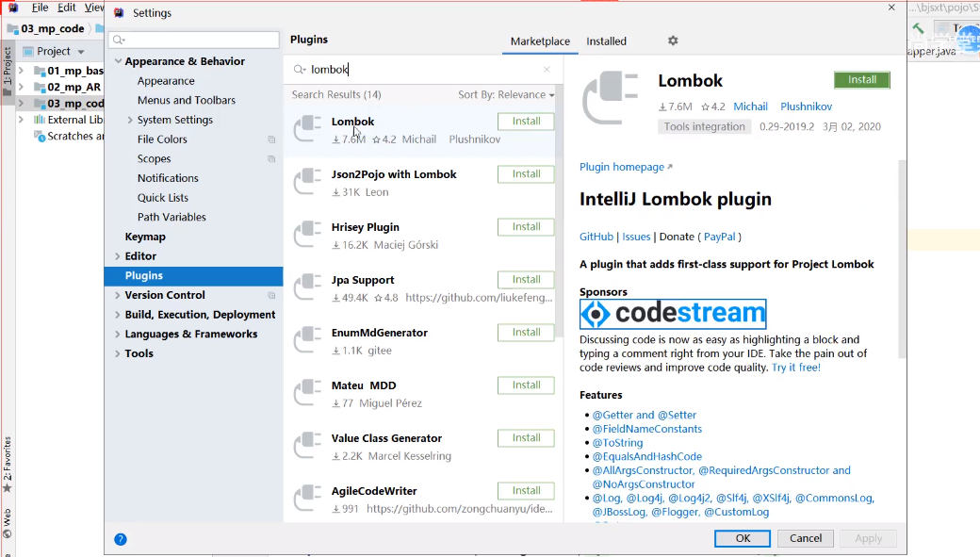Viewport: 980px width, 557px height.
Task: Click the Json2Pojo with Lombok plugin icon
Action: (307, 182)
